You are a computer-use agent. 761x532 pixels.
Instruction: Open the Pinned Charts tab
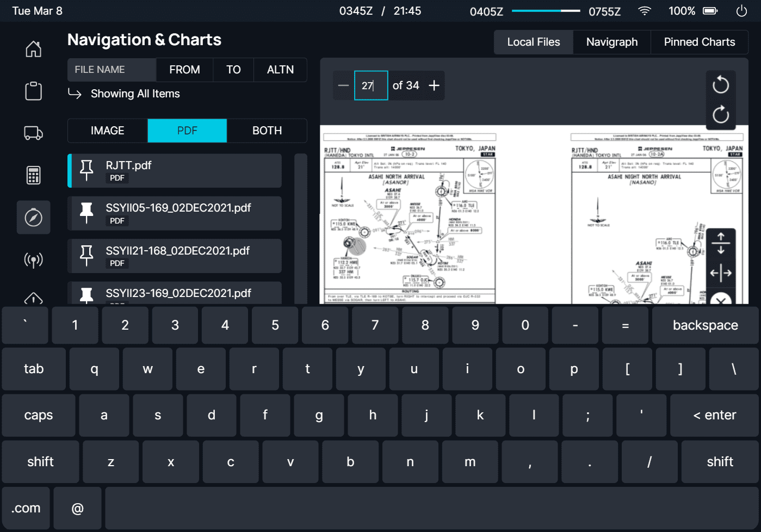(x=699, y=41)
